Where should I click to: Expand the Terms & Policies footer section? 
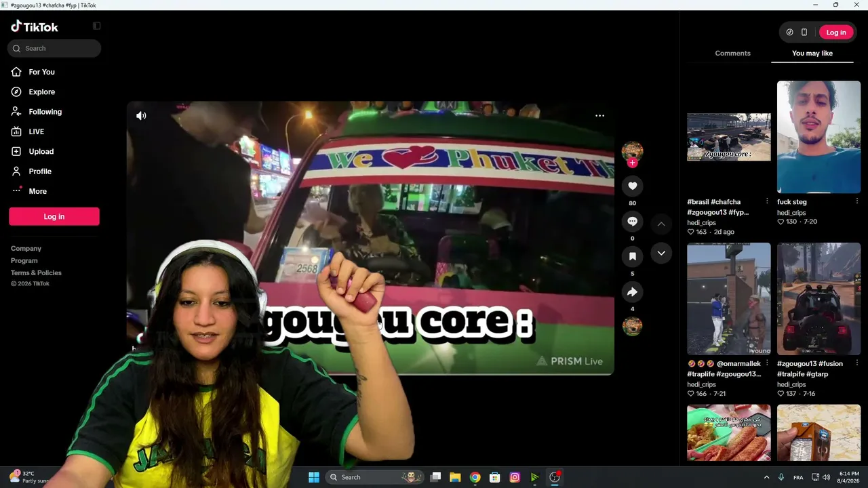[x=36, y=273]
